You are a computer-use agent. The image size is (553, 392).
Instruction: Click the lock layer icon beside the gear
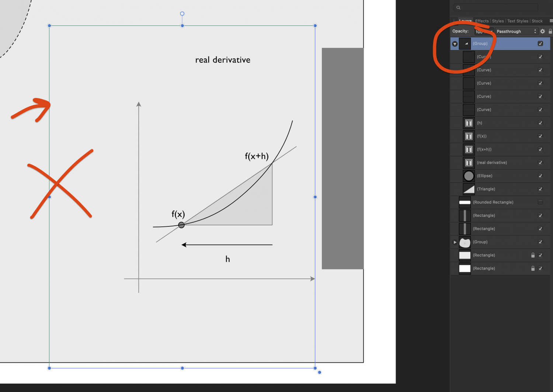(550, 31)
